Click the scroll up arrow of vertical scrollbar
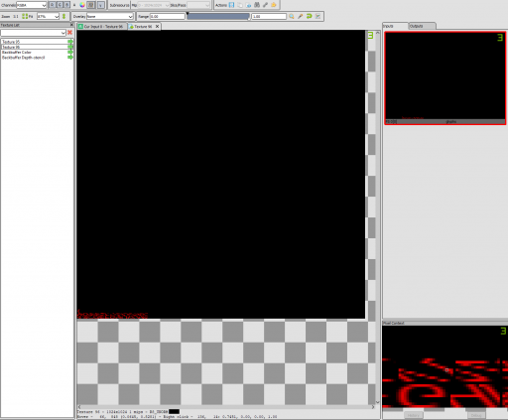Screen dimensions: 508x420 [378, 33]
